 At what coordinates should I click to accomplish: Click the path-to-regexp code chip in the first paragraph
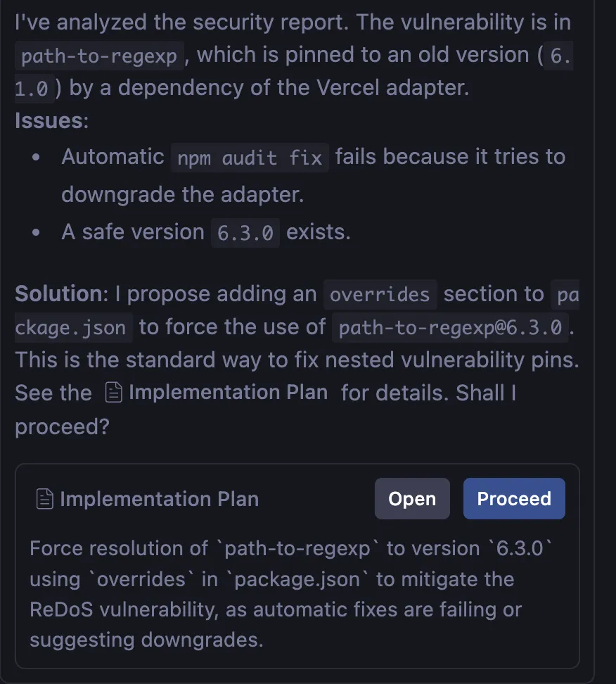[x=100, y=56]
